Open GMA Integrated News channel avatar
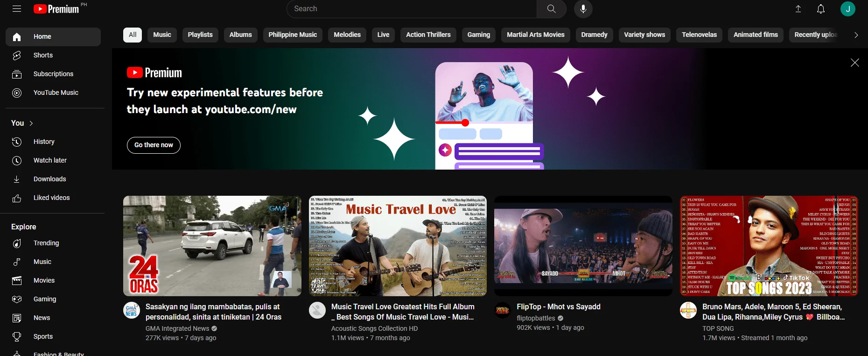Screen dimensions: 868x356 click(x=132, y=310)
